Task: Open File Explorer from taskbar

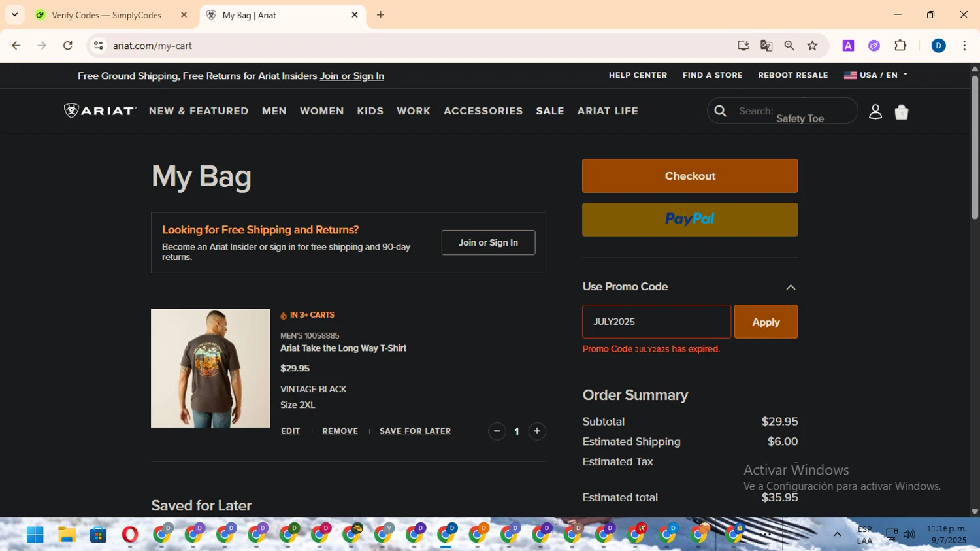Action: click(67, 535)
